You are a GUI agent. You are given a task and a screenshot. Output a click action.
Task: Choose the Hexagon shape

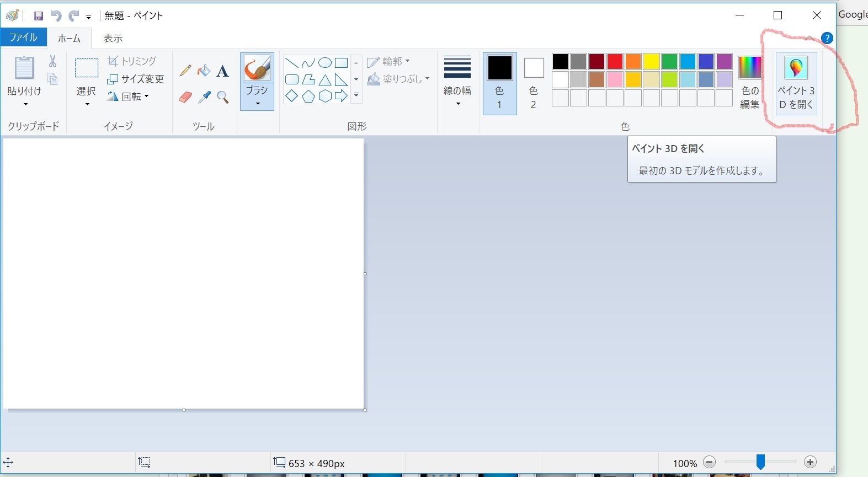pos(325,97)
